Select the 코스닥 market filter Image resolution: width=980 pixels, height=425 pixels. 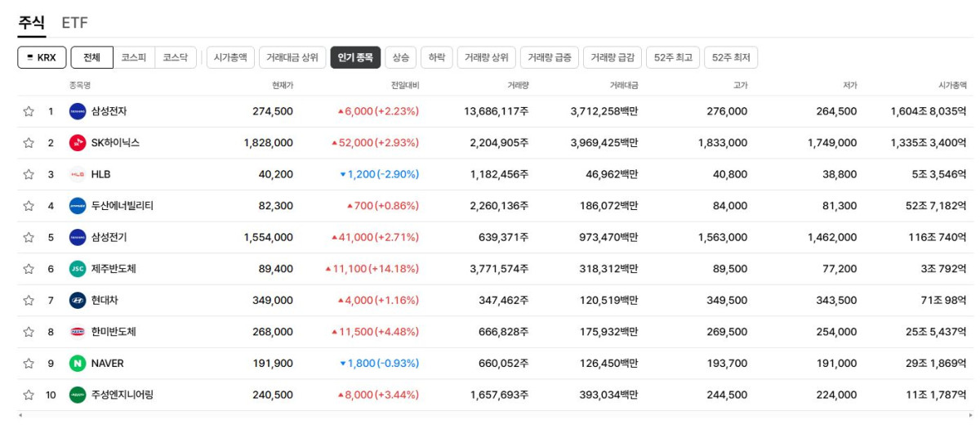click(x=175, y=57)
